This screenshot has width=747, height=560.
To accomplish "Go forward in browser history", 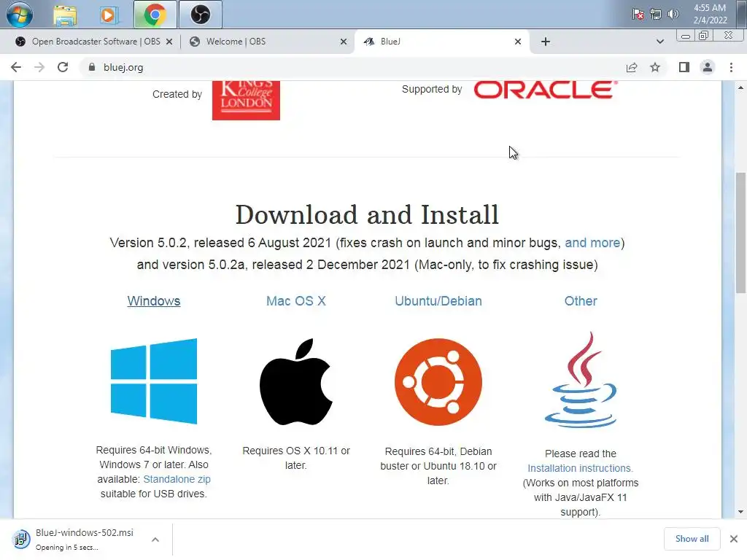I will tap(39, 67).
